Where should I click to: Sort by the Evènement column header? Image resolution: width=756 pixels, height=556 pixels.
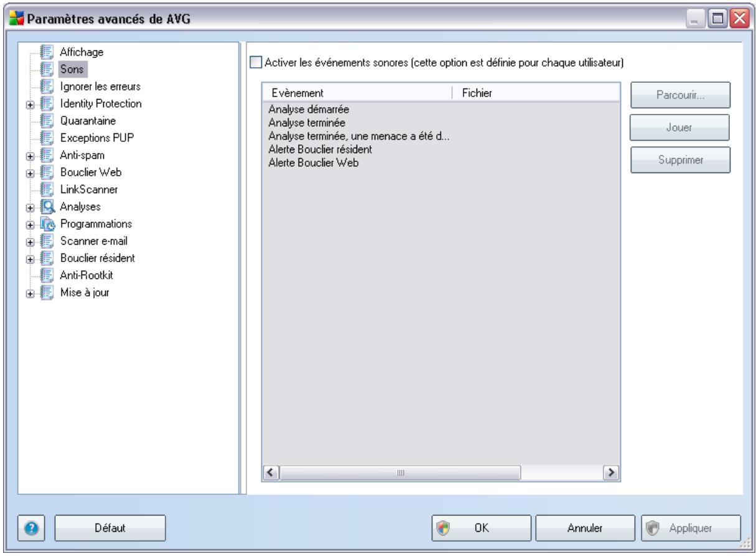pyautogui.click(x=357, y=93)
